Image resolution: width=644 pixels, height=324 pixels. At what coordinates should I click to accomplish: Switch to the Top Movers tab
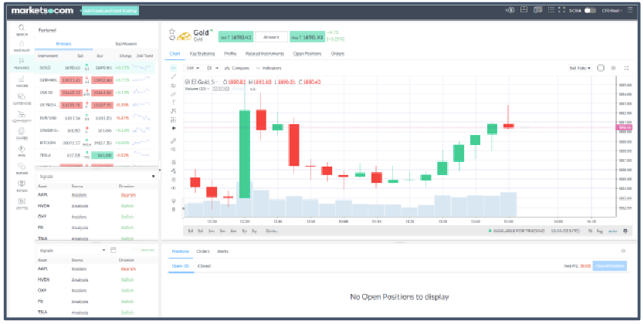125,44
